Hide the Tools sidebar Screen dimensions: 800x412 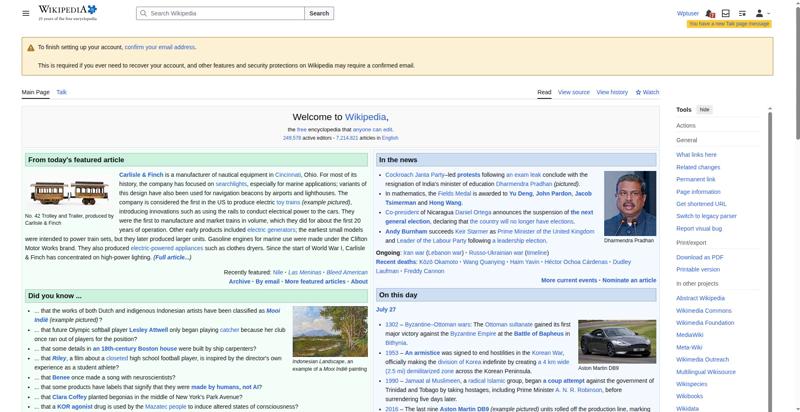pos(704,110)
